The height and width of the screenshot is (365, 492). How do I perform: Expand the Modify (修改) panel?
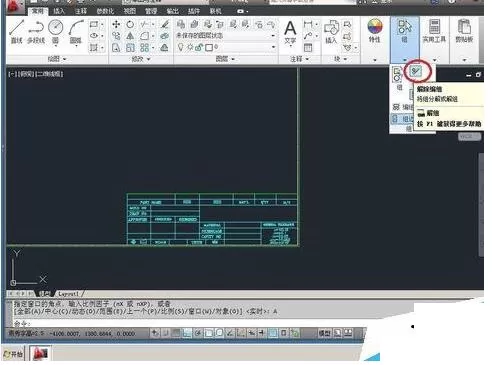(141, 59)
